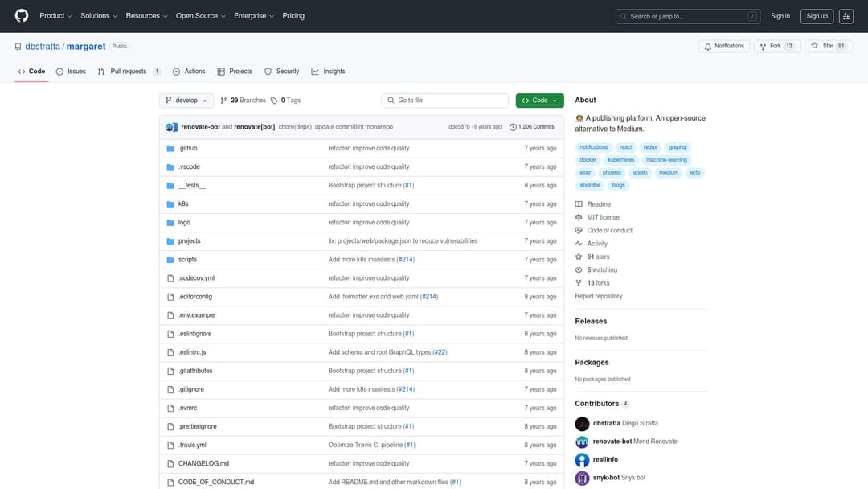Open reallinfo's contributor avatar
The image size is (868, 489).
[x=582, y=460]
